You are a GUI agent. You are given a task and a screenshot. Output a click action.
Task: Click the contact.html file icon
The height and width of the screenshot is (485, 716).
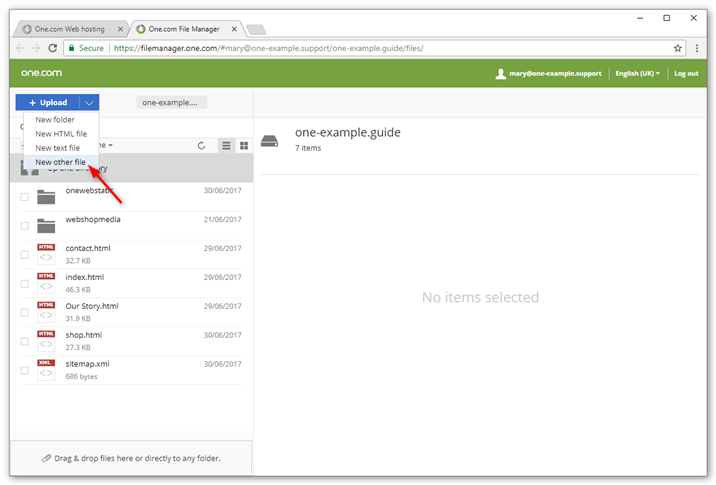(46, 254)
